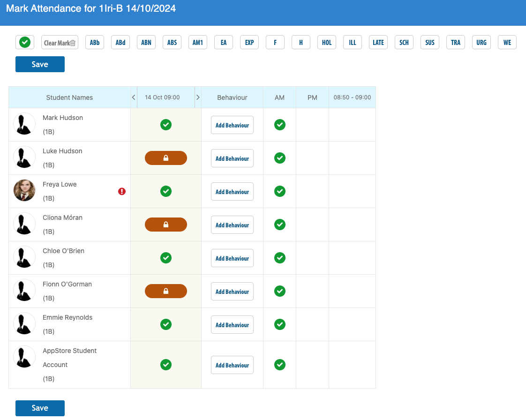Choose the ILL attendance code

352,43
